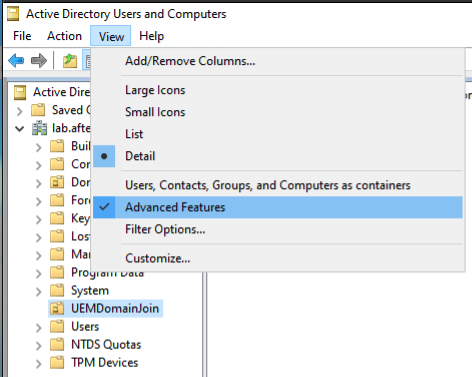Expand the Key tree node
472x377 pixels.
pyautogui.click(x=39, y=219)
